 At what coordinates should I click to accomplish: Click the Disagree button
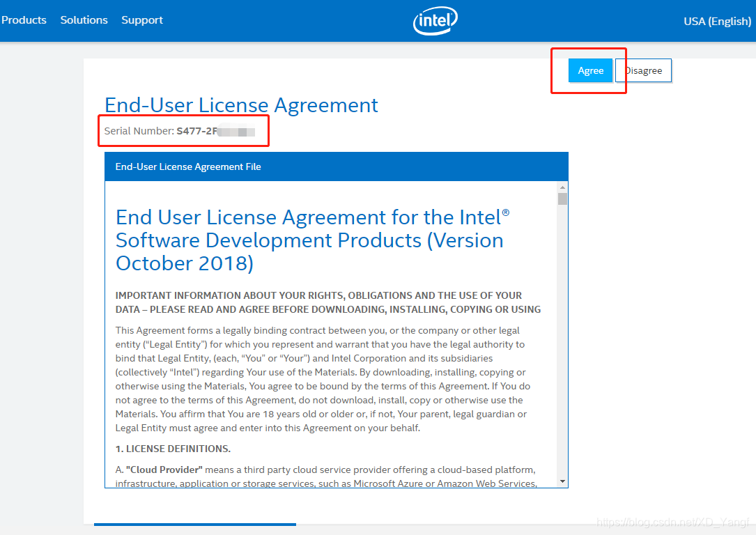click(x=644, y=70)
